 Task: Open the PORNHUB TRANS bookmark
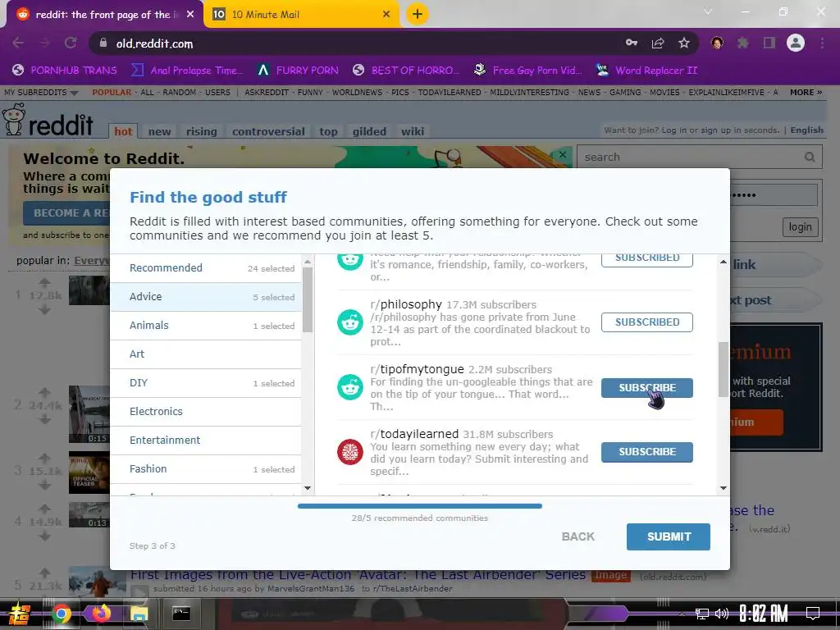[x=64, y=71]
